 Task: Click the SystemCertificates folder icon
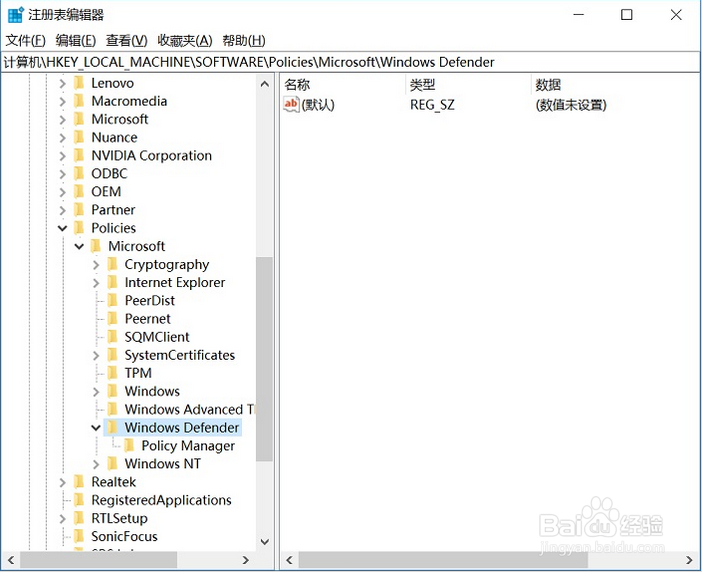click(113, 355)
